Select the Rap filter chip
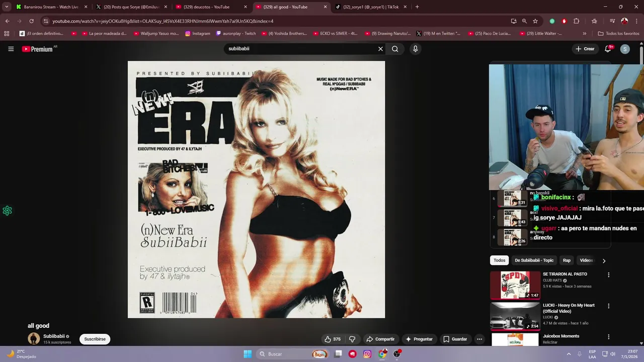Viewport: 644px width, 362px height. click(x=567, y=260)
